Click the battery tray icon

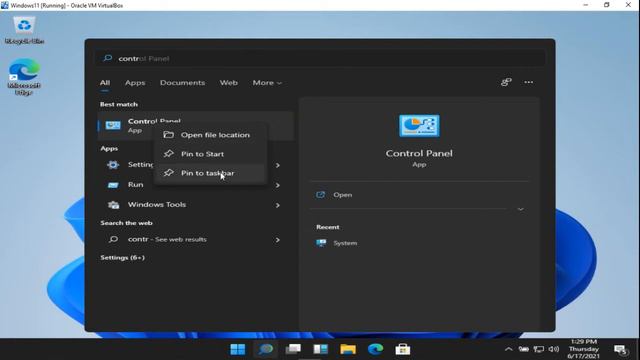click(524, 349)
